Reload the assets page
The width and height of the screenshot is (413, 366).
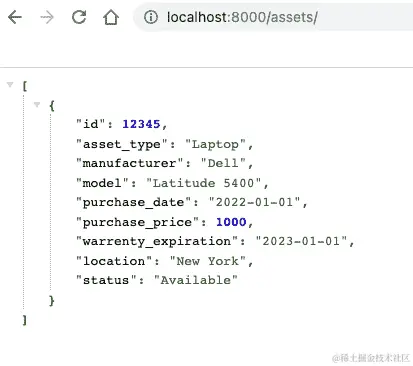pos(79,17)
